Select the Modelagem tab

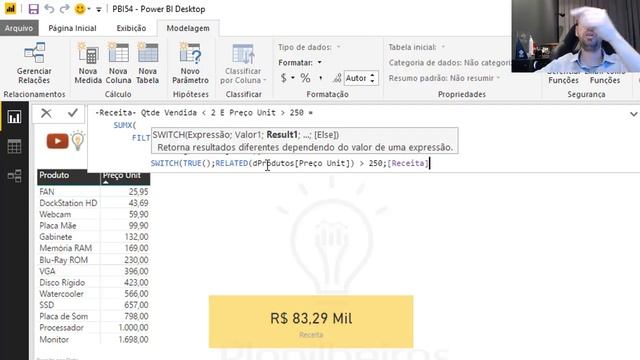[188, 28]
